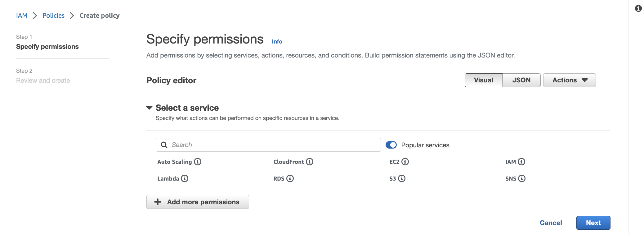Collapse the Select a service section
Viewport: 644px width, 235px height.
[149, 108]
